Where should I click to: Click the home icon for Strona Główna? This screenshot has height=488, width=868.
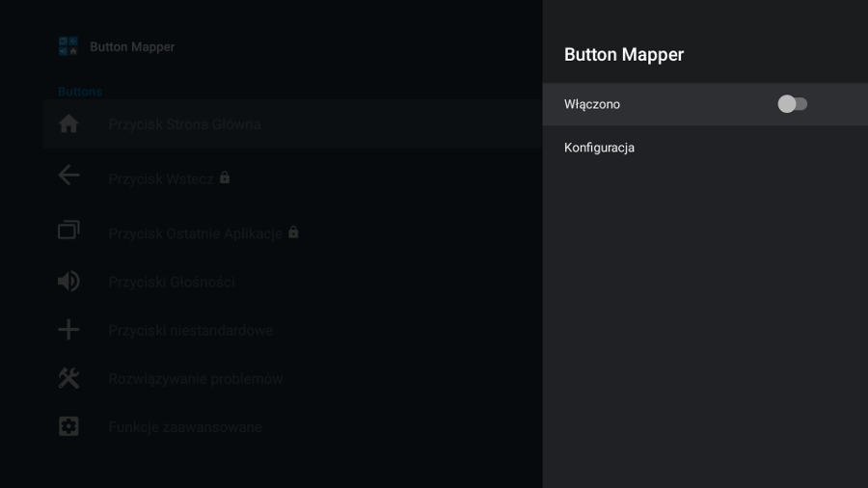click(68, 124)
